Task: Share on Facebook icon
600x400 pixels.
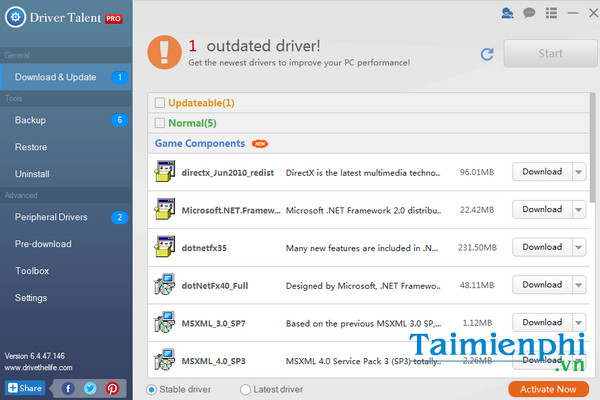Action: tap(68, 389)
